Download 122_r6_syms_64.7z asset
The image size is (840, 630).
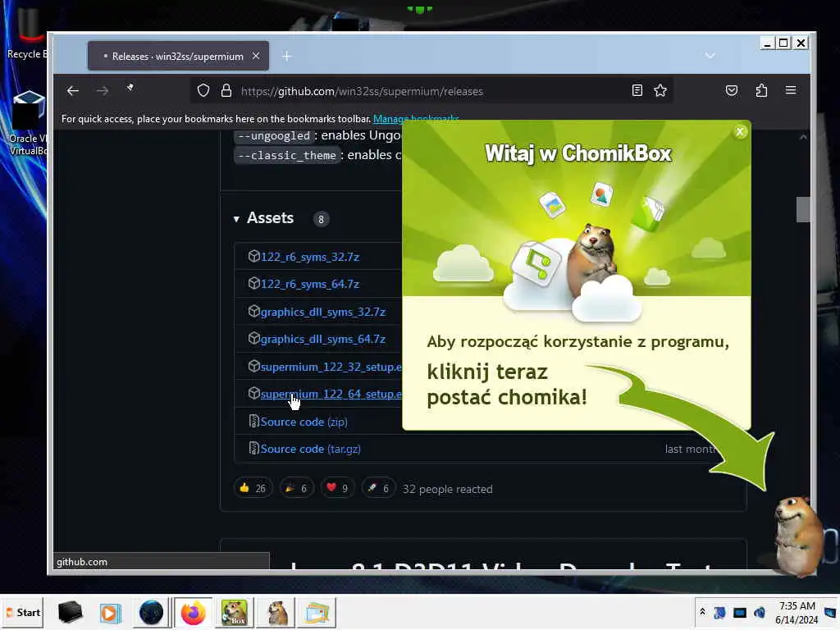point(309,284)
